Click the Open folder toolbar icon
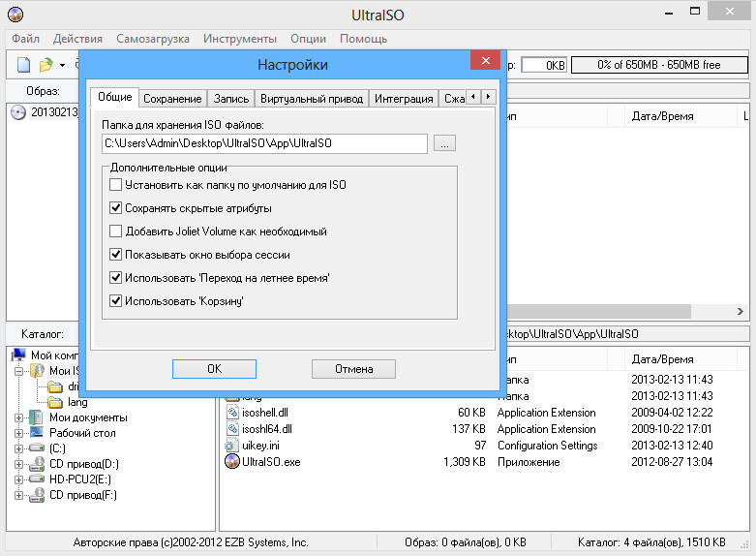Screen dimensions: 756x556 click(45, 65)
